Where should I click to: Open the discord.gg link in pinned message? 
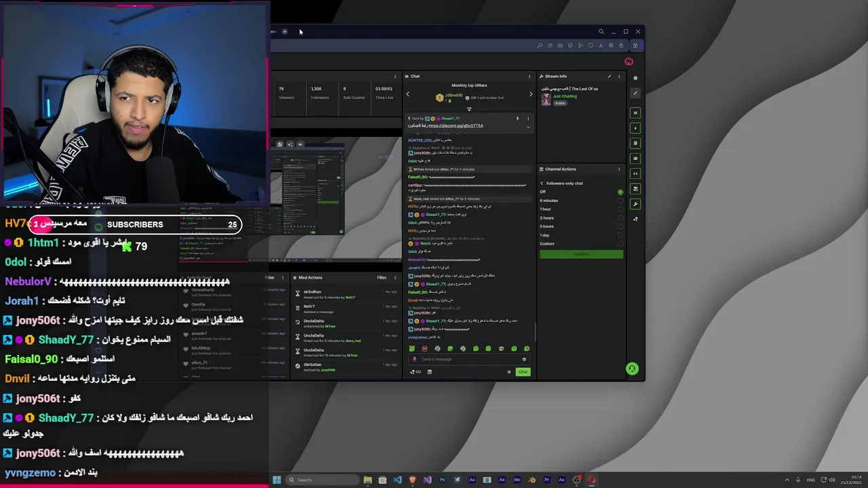pos(456,125)
